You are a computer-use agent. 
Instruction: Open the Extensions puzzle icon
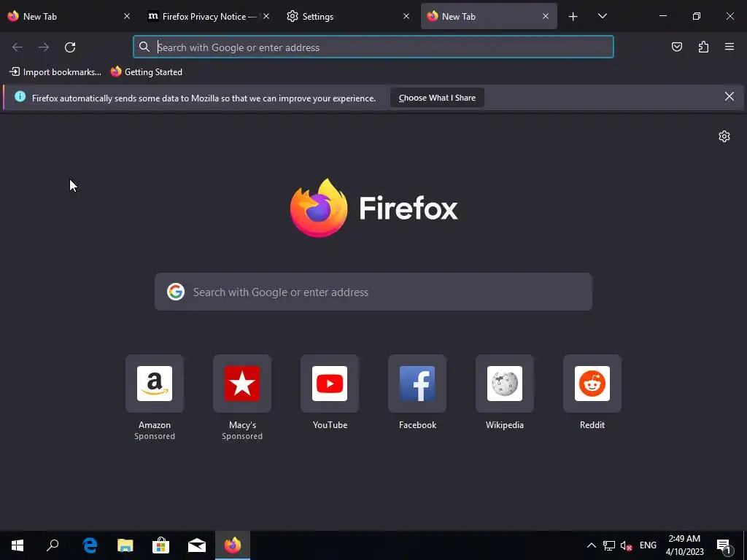tap(703, 47)
